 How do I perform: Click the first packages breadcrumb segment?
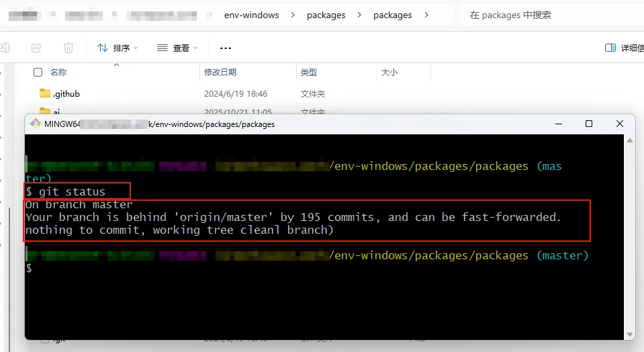point(326,15)
